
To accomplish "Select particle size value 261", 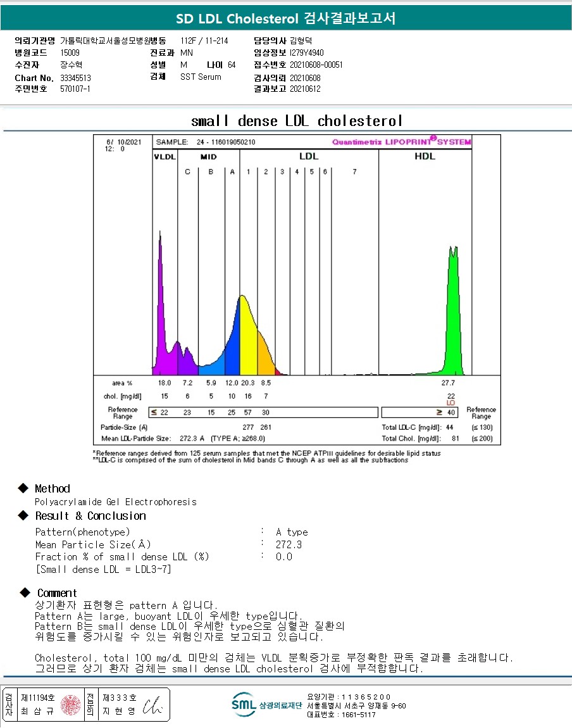I will [x=266, y=427].
